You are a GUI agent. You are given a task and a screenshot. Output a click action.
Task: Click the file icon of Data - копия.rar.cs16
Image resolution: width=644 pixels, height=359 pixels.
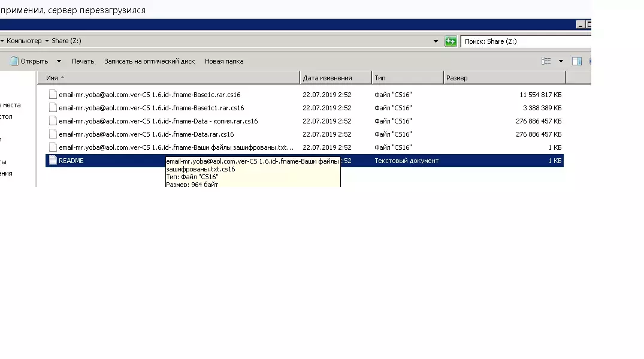pyautogui.click(x=53, y=120)
